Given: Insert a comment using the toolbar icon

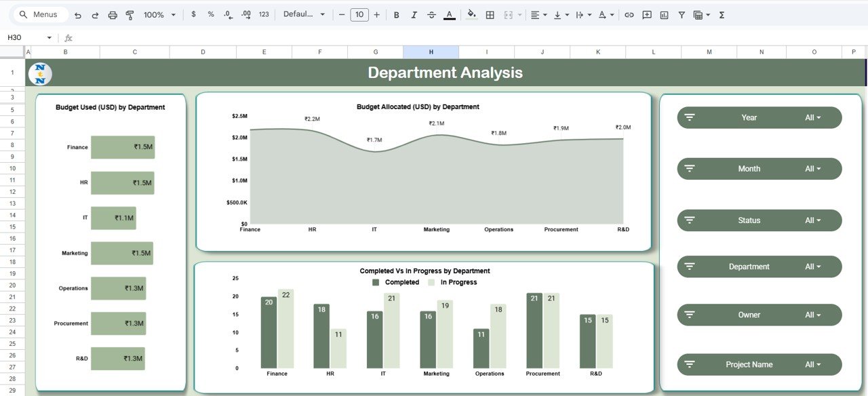Looking at the screenshot, I should pyautogui.click(x=646, y=14).
